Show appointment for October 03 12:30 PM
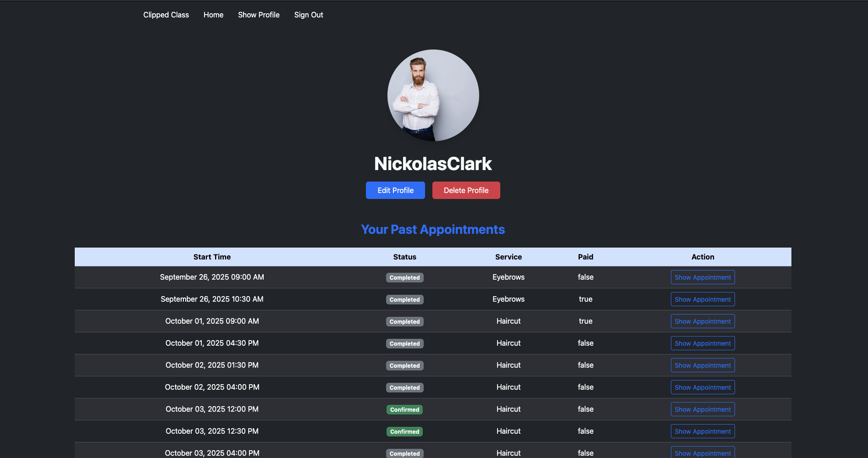Viewport: 868px width, 458px height. point(702,431)
